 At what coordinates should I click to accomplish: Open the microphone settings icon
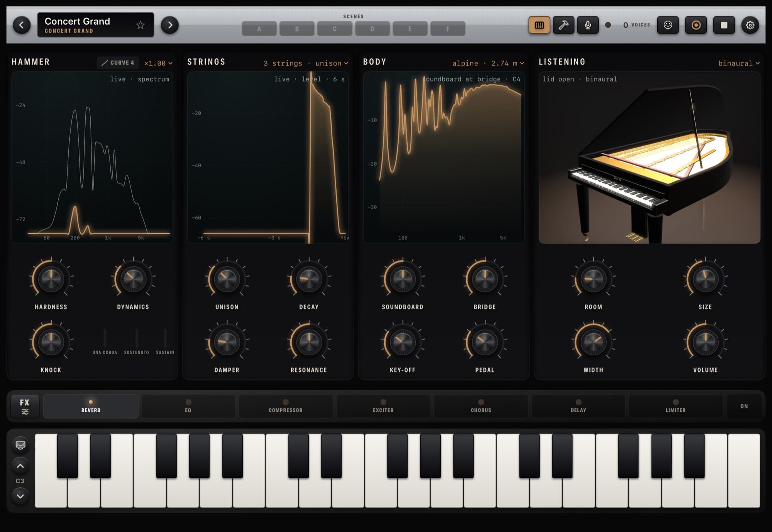[588, 25]
